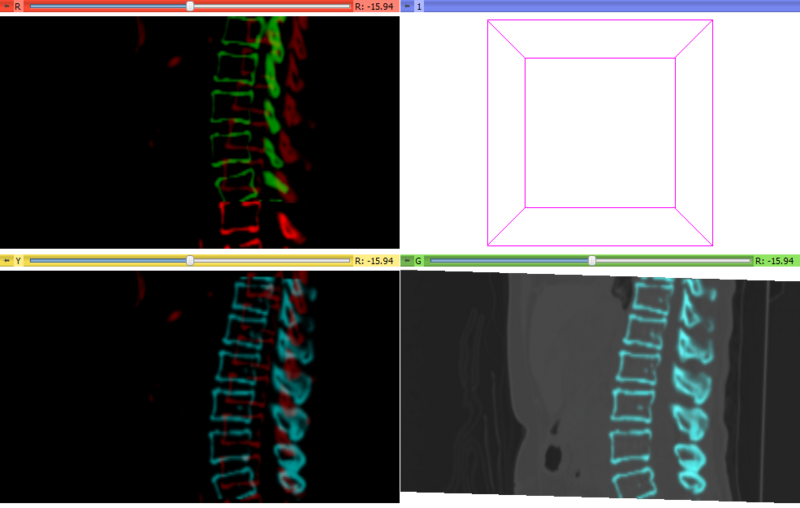The height and width of the screenshot is (508, 800).
Task: Click the Red slice offset slider handle
Action: [190, 6]
